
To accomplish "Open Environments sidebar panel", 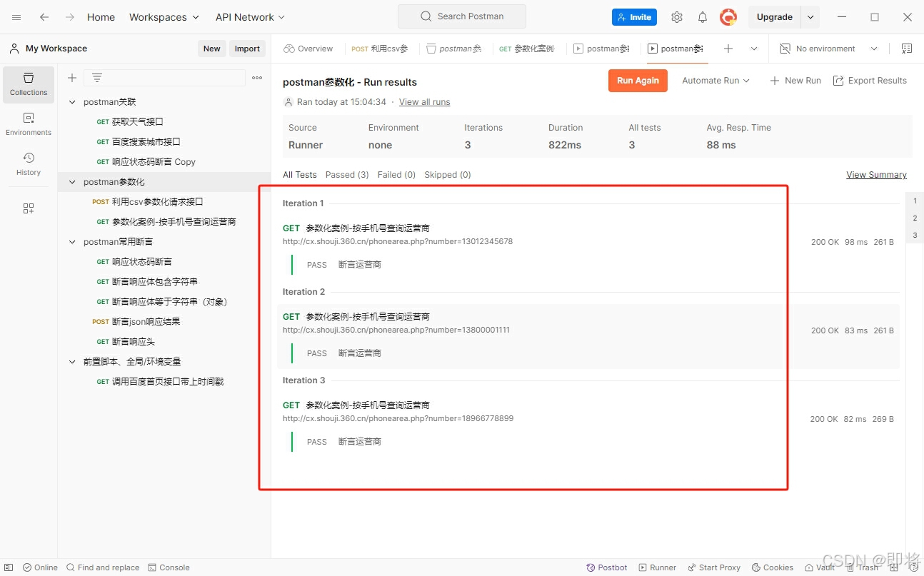I will pyautogui.click(x=29, y=124).
